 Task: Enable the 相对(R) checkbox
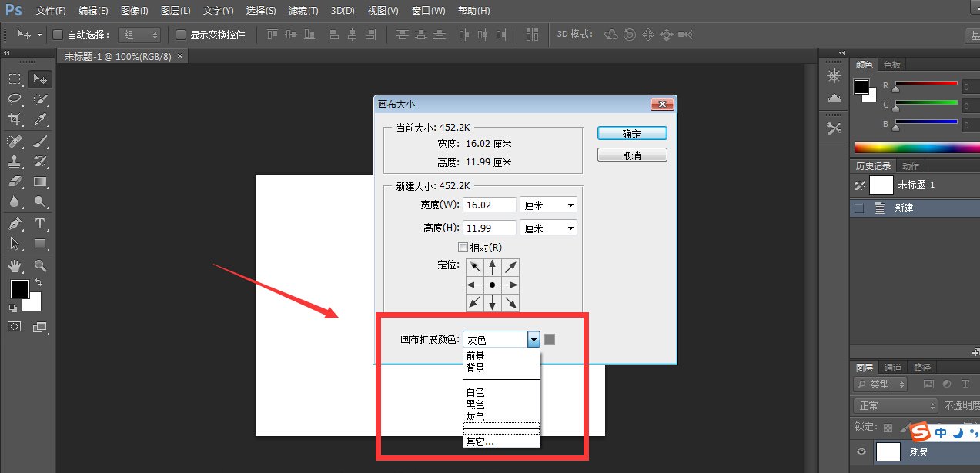[463, 247]
